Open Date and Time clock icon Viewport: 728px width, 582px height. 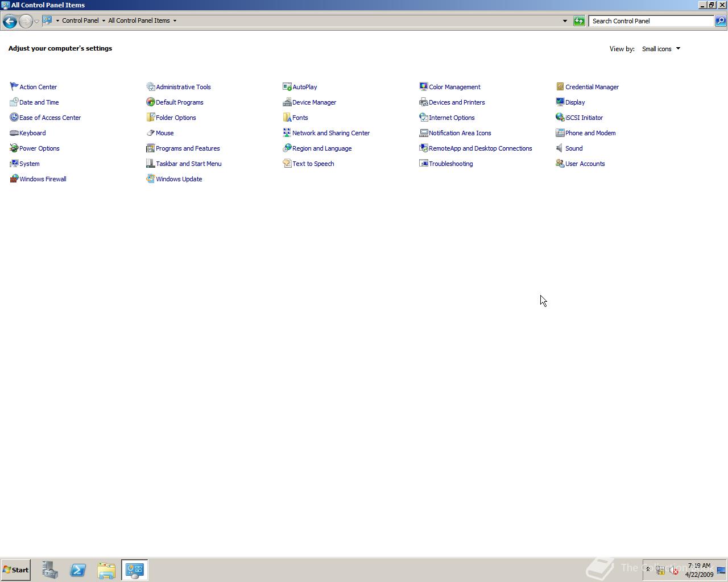[x=14, y=102]
